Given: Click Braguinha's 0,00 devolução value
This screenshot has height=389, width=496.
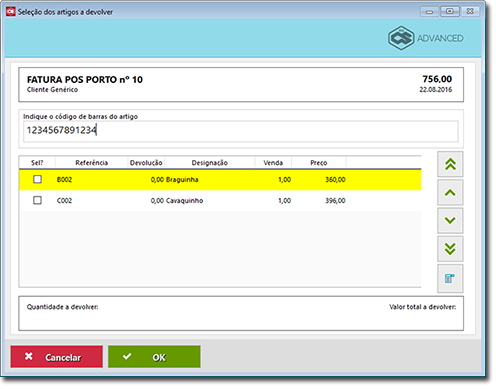Looking at the screenshot, I should click(157, 180).
